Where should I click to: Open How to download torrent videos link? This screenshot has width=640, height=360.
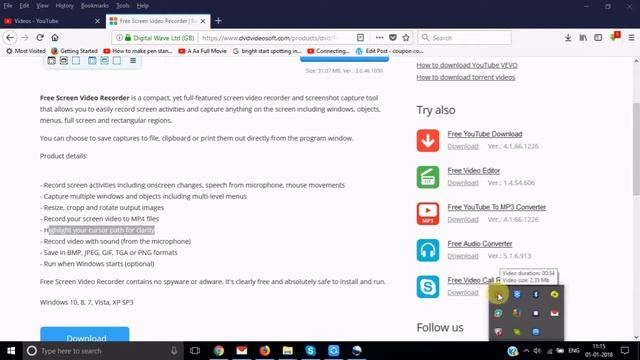(x=466, y=77)
